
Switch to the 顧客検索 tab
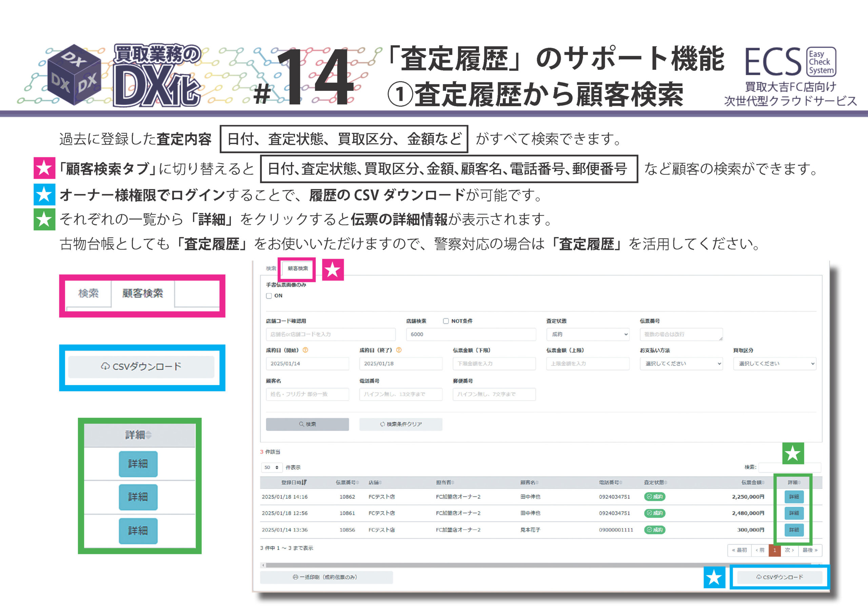point(297,269)
